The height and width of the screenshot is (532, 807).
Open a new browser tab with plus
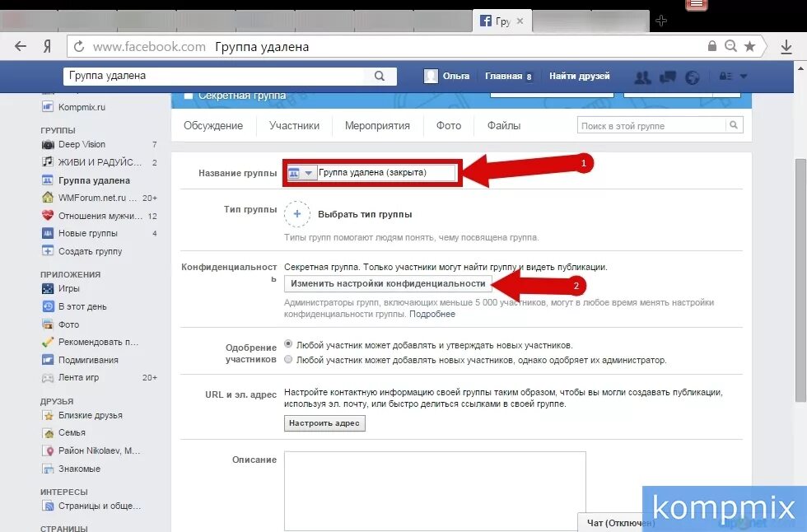coord(661,21)
